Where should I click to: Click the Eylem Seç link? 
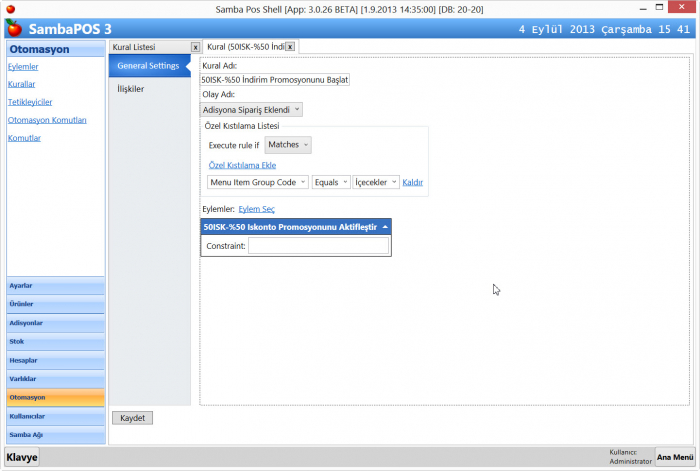(x=257, y=209)
